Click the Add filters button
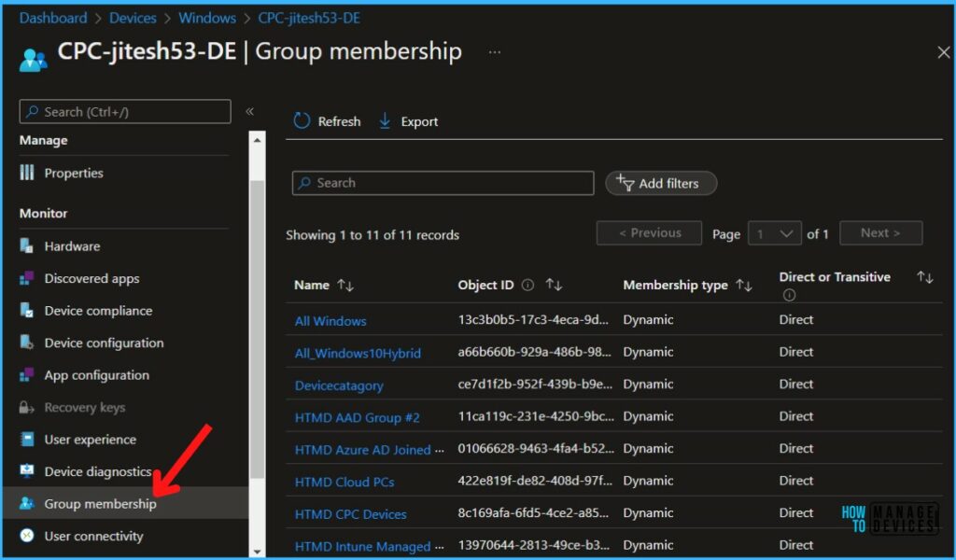This screenshot has width=956, height=560. 661,183
